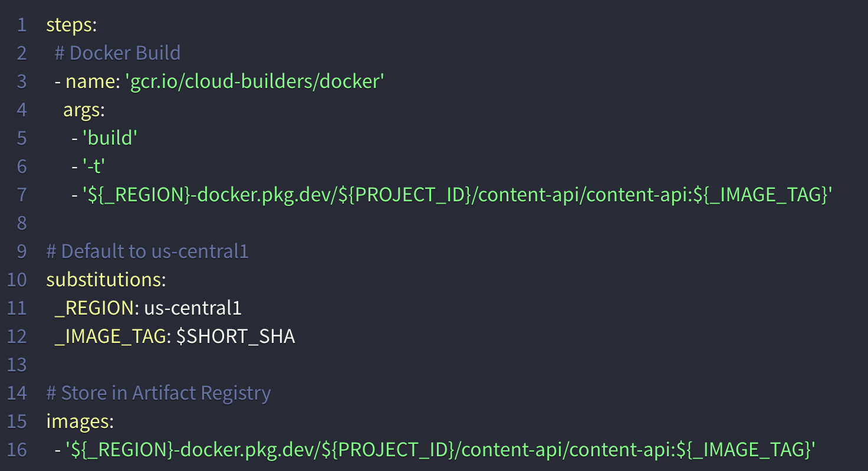Click the image path string on line 16
Screen dimensions: 868x471
tap(440, 450)
